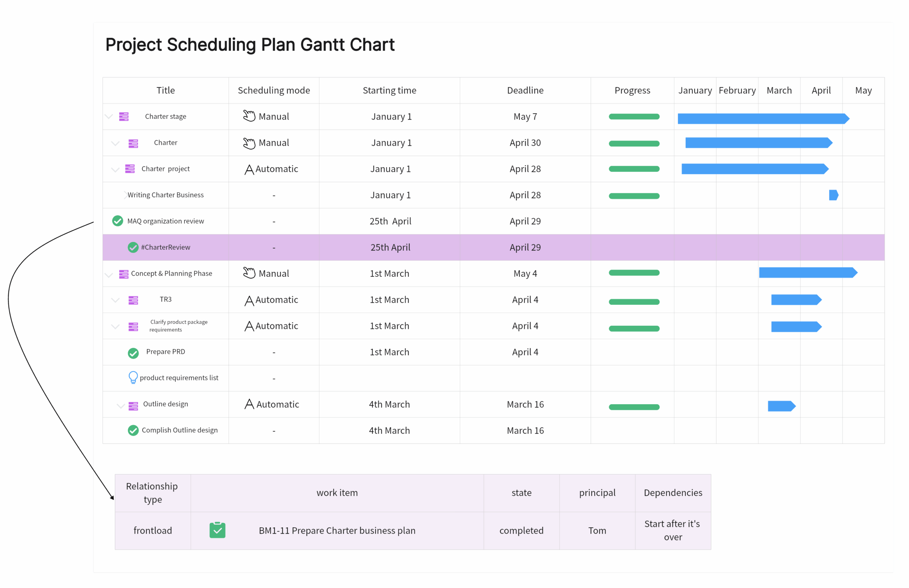Click the purple stack icon beside Charter stage
Screen dimensions: 909x588
click(x=124, y=116)
